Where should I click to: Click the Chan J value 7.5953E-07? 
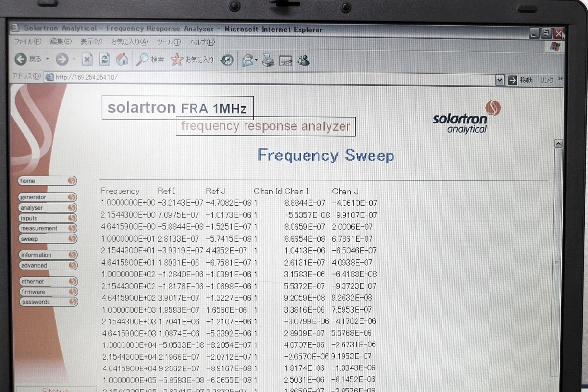coord(352,310)
